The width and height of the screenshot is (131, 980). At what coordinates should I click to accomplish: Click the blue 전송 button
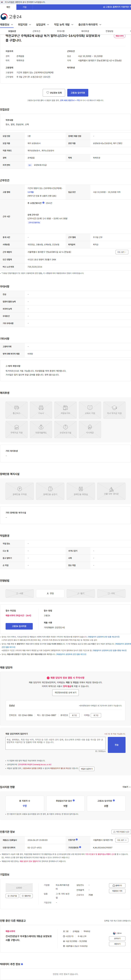(117, 745)
